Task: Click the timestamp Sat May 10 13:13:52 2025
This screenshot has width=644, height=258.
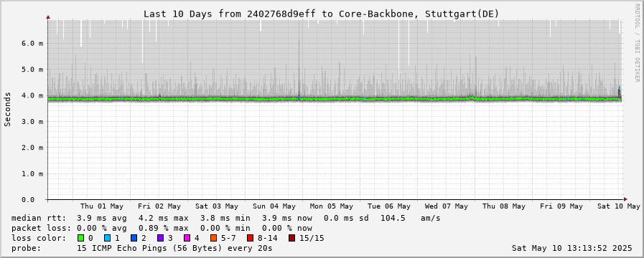Action: (572, 248)
